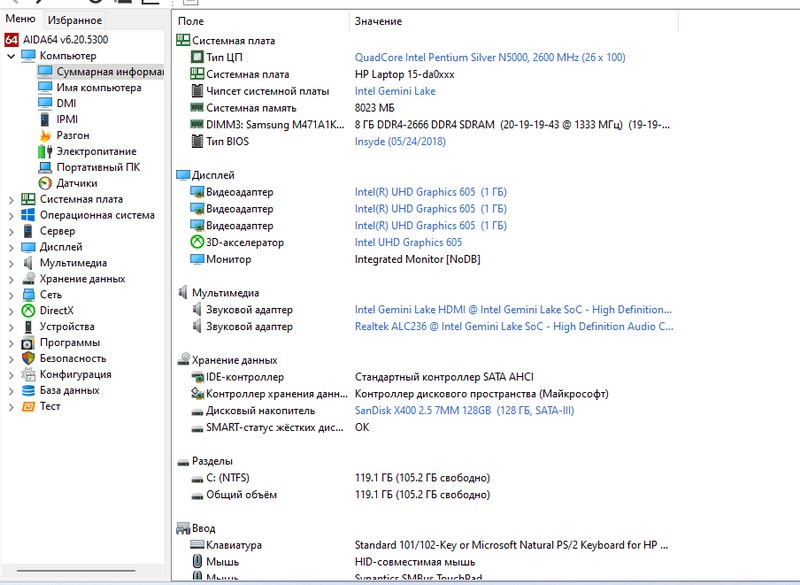Expand the Системная плата tree node

click(x=11, y=200)
